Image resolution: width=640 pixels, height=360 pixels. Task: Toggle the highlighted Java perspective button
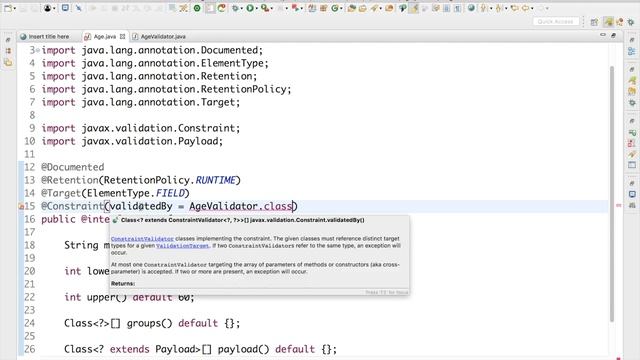[x=608, y=22]
